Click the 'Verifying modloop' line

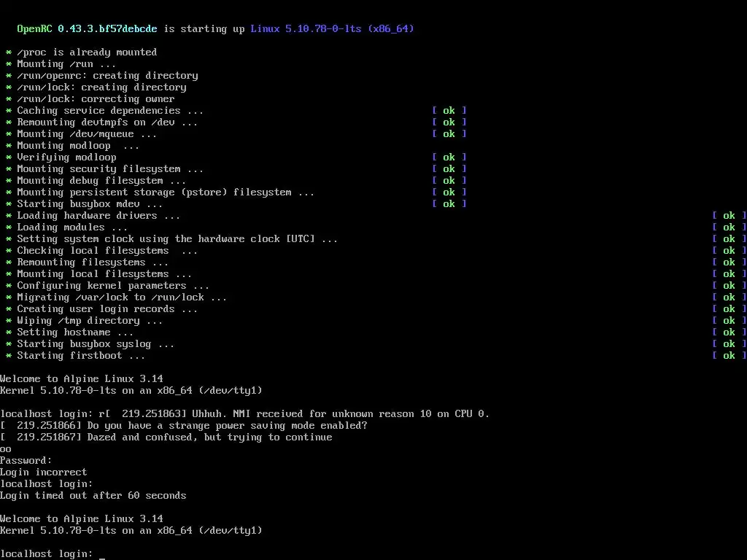point(66,157)
